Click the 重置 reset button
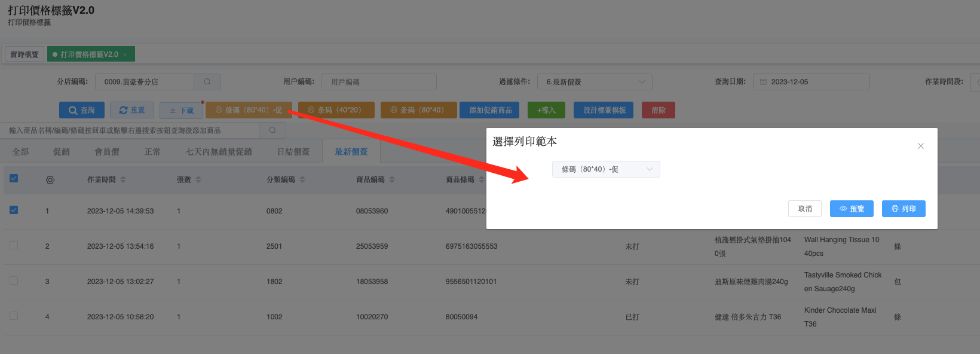 click(132, 110)
